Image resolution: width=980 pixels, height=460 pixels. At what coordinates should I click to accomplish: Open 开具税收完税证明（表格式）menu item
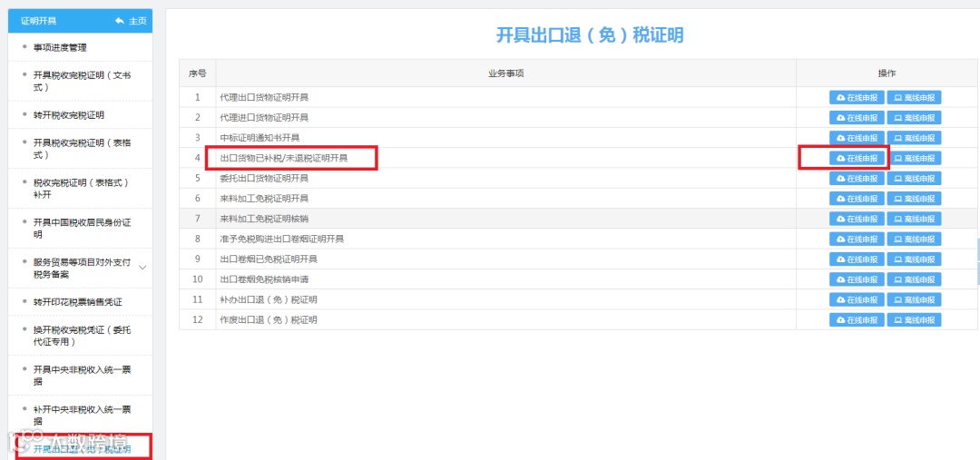click(83, 149)
